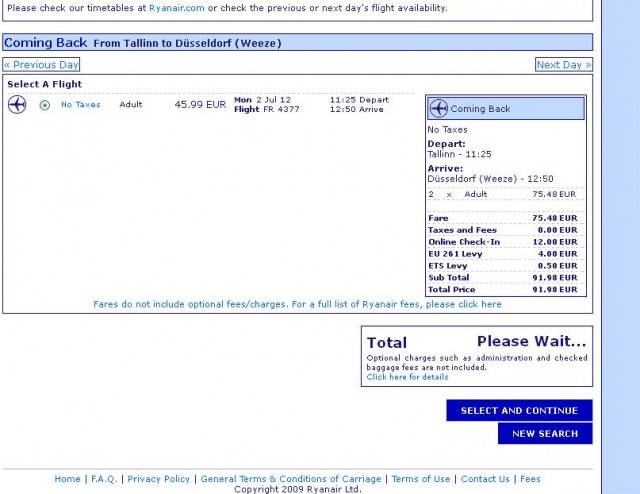Show the Next Day flights
This screenshot has height=494, width=640.
tap(564, 65)
